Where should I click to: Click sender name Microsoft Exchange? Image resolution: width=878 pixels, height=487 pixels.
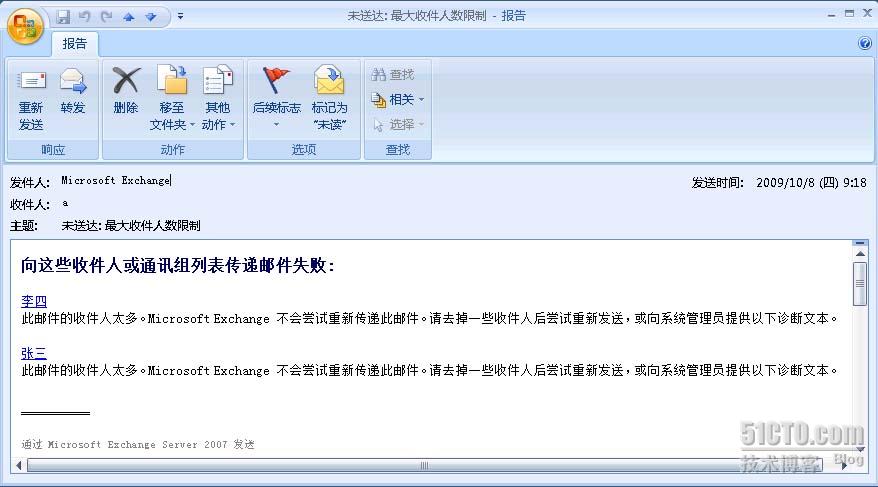pos(115,180)
